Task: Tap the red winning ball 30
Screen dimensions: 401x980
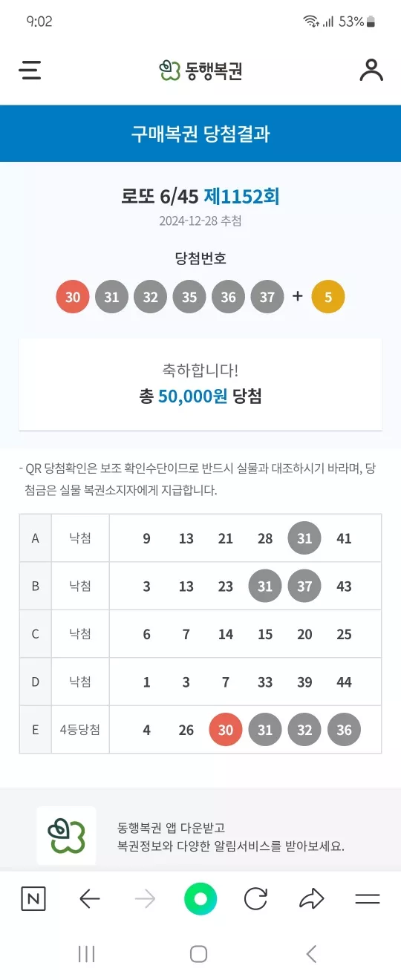Action: click(73, 297)
